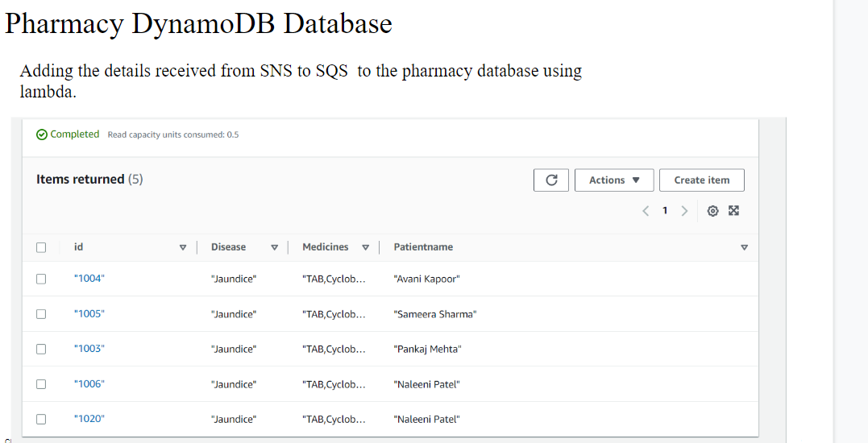Toggle the select-all header checkbox

coord(41,247)
